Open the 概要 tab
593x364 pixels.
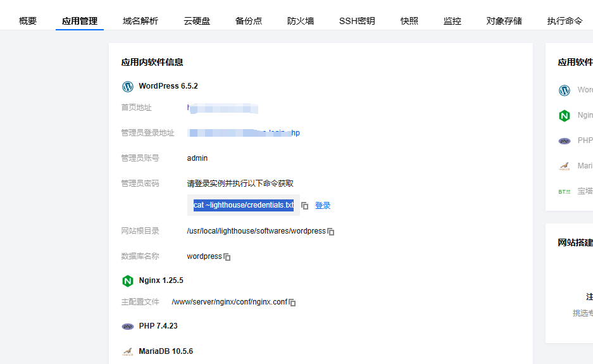pos(28,21)
